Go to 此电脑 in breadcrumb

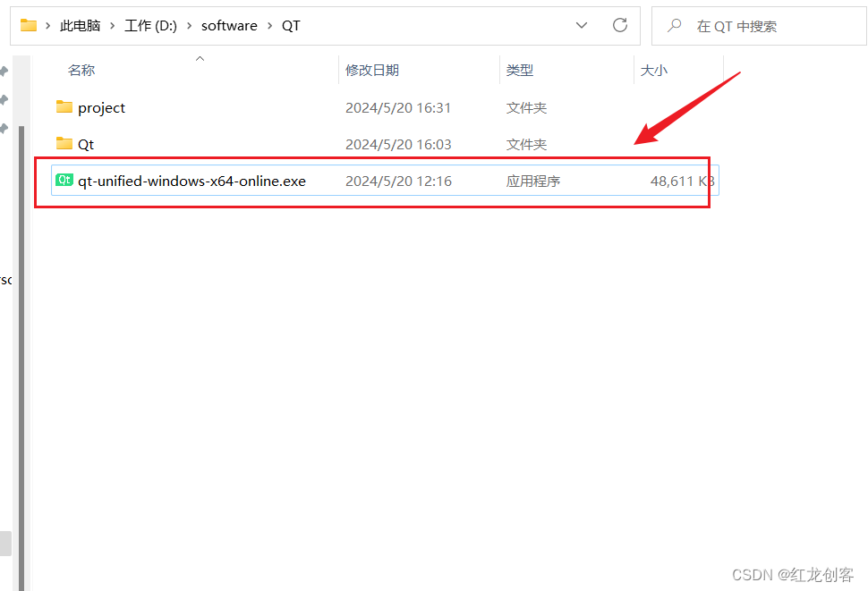point(81,26)
